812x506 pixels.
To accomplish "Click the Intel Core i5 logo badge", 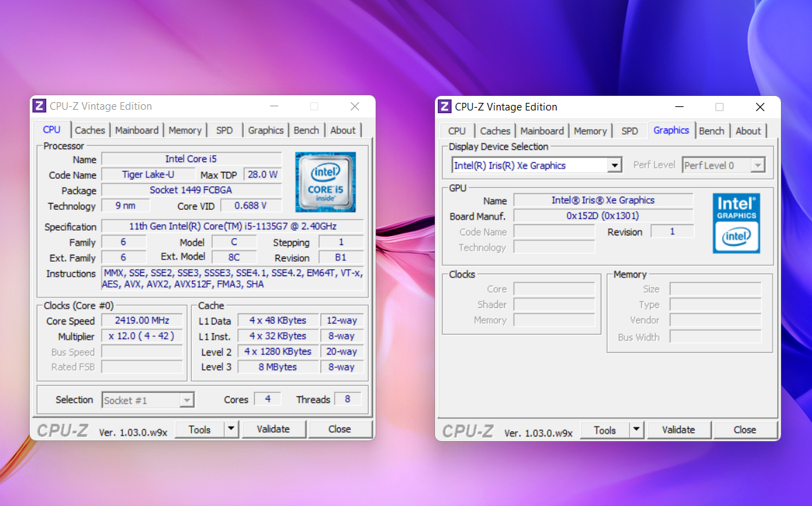I will point(325,182).
